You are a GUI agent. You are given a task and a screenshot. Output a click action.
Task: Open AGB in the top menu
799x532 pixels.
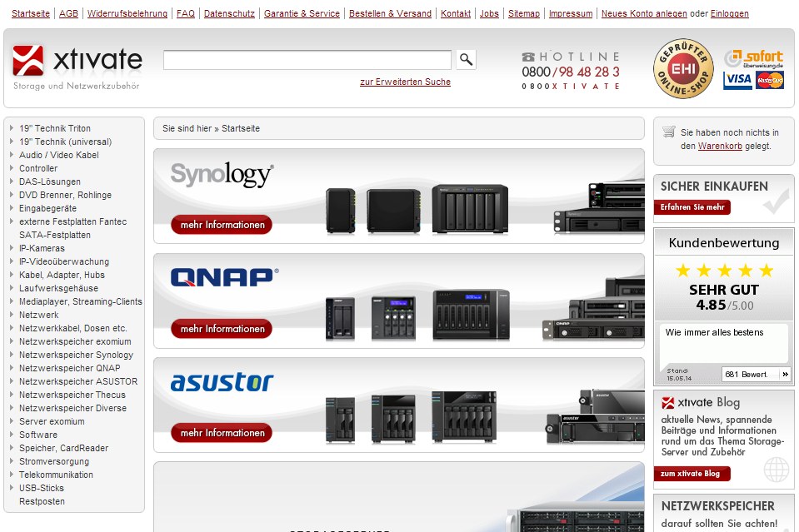69,14
